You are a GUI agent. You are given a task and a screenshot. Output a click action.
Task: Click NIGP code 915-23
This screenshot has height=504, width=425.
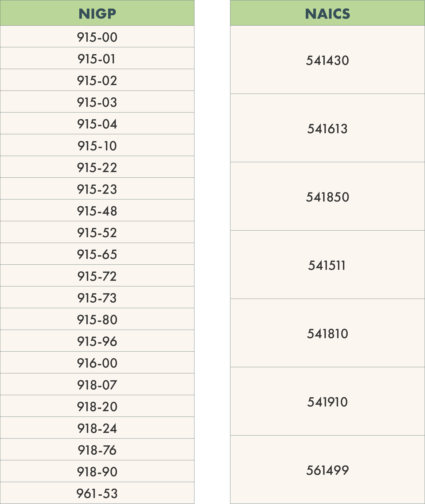point(97,189)
